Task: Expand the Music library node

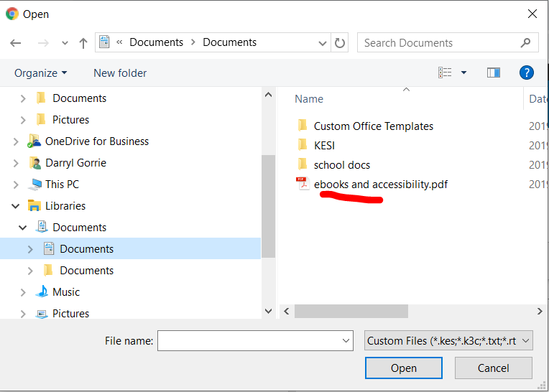Action: point(23,292)
